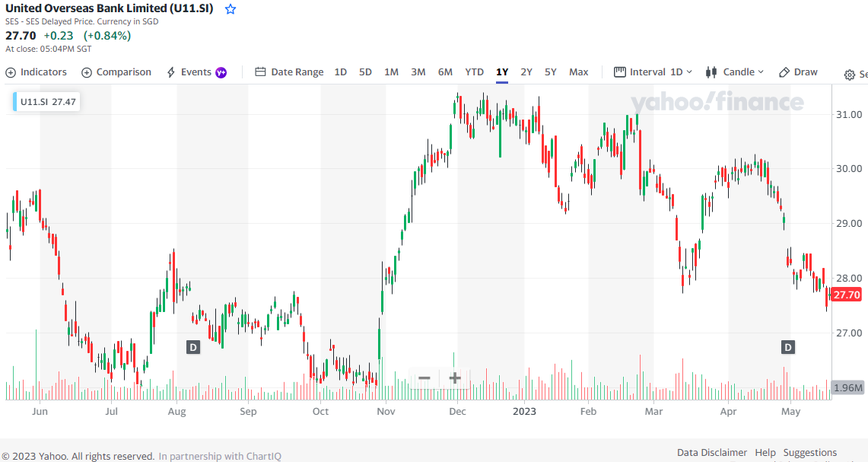Select the 6M time range

coord(445,72)
